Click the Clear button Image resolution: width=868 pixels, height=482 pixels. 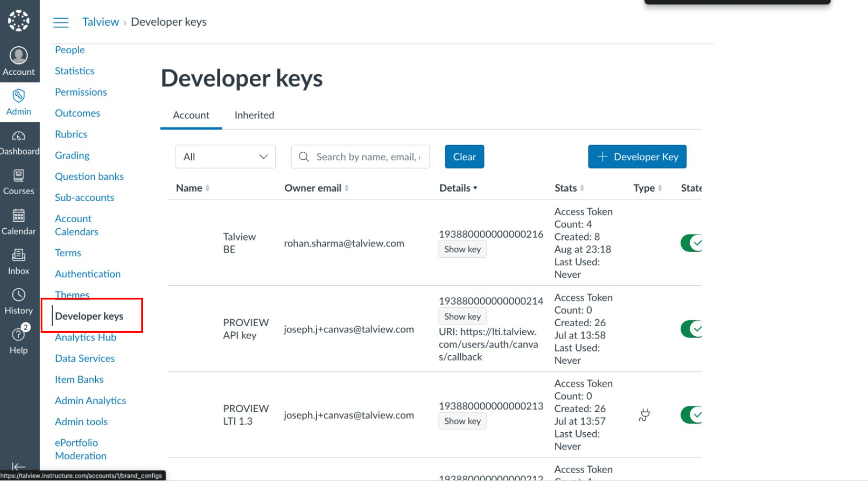[465, 157]
